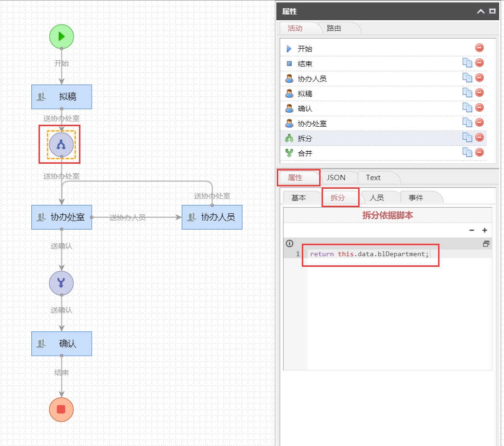This screenshot has width=504, height=446.
Task: Select the 协办处室 activity box
Action: (x=62, y=217)
